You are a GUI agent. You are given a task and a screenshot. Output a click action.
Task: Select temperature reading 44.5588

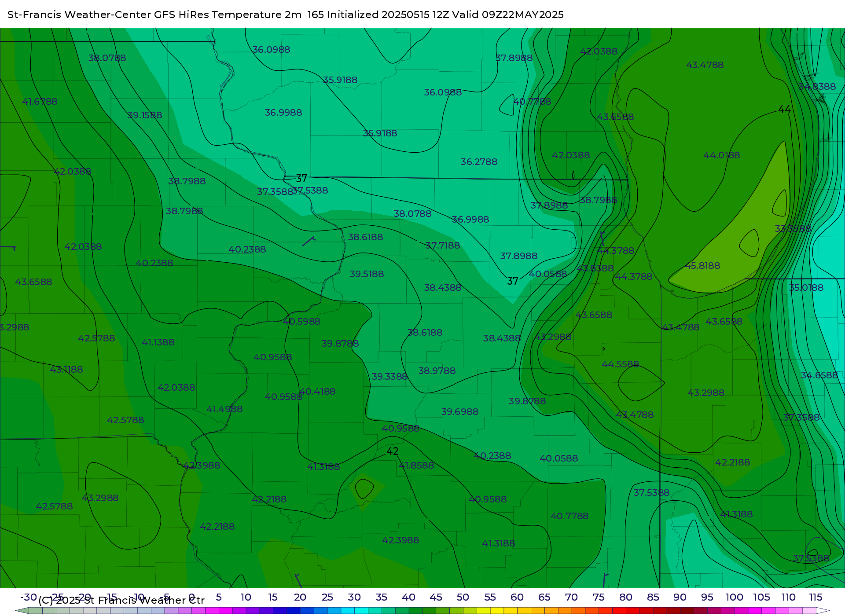[x=621, y=364]
